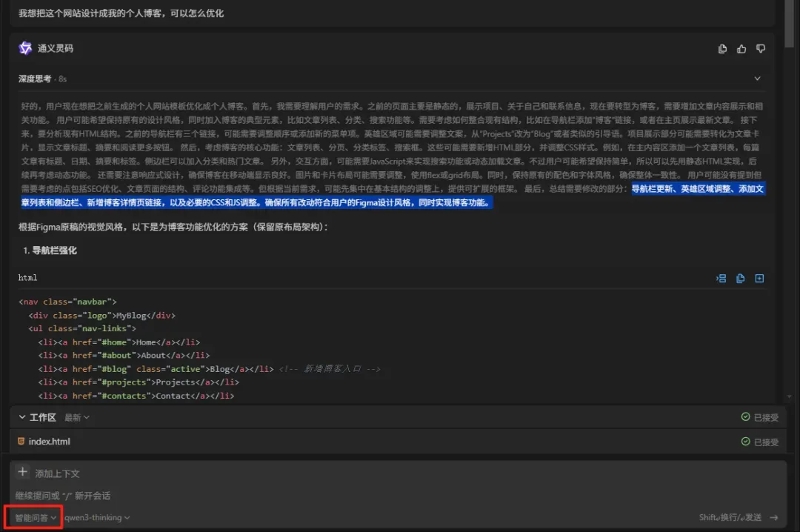Click the 根据Figma原稿 summary sentence
Screen dimensions: 800x532
point(173,227)
